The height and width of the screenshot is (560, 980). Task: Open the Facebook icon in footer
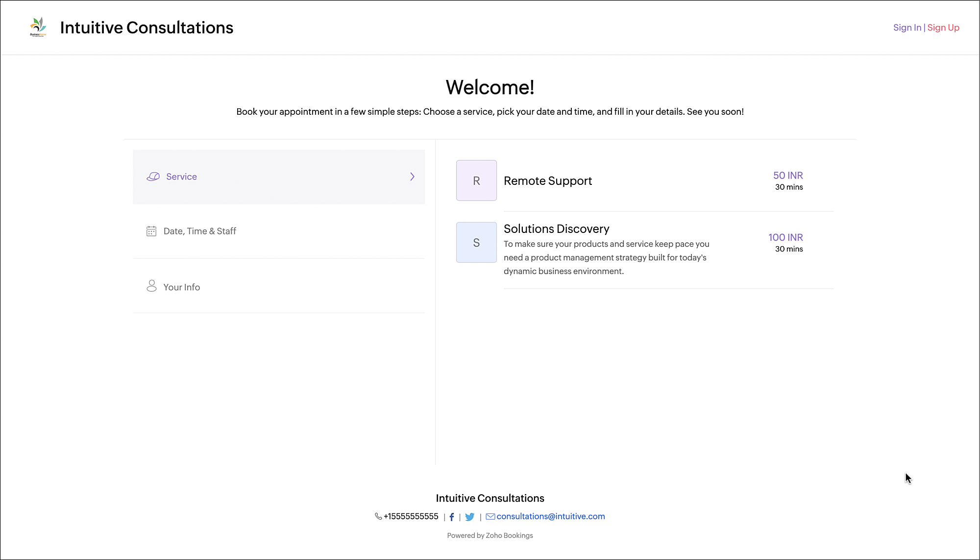452,517
